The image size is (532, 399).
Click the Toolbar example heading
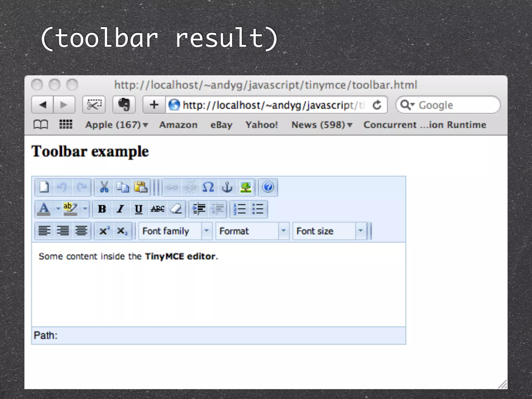pyautogui.click(x=90, y=152)
